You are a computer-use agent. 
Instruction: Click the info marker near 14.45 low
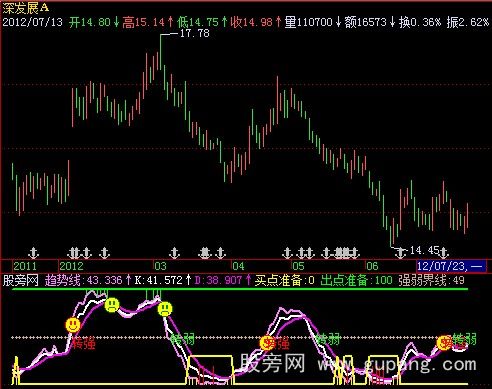tap(400, 253)
